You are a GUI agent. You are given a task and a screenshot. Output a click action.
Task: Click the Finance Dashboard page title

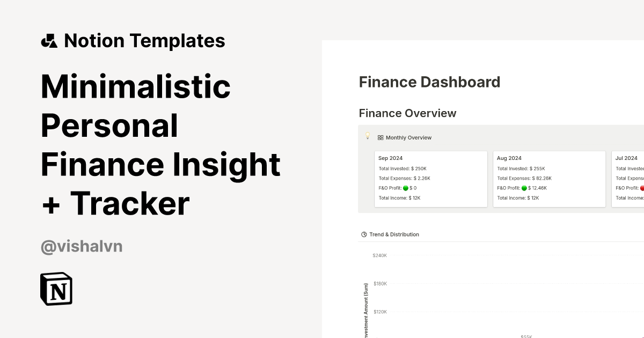point(429,82)
